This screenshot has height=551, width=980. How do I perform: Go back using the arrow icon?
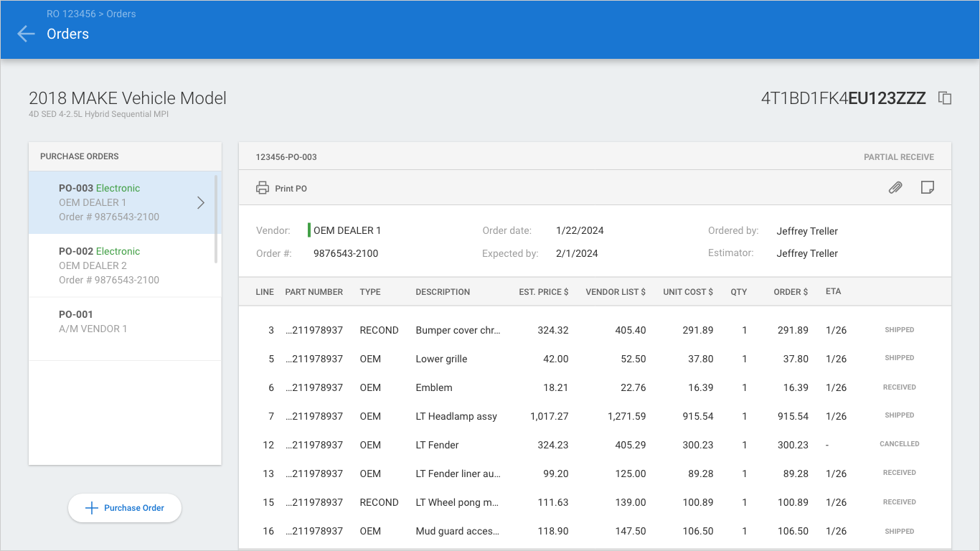26,34
